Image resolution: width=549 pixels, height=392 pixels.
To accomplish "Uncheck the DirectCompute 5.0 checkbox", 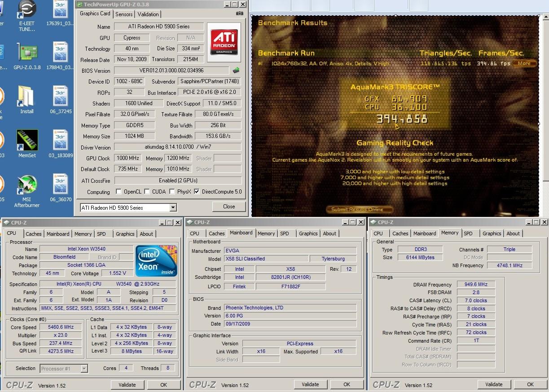I will point(197,192).
